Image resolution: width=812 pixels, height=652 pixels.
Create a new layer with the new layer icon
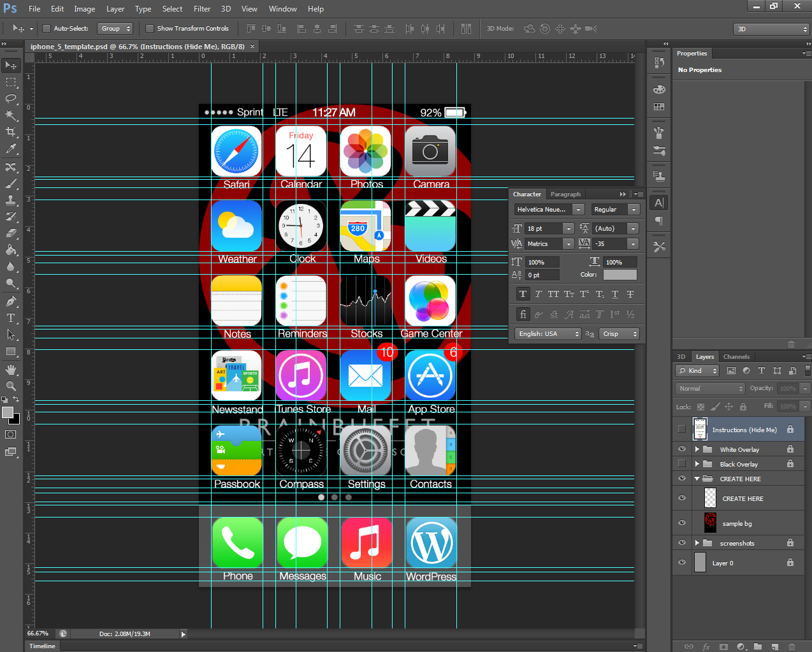774,646
